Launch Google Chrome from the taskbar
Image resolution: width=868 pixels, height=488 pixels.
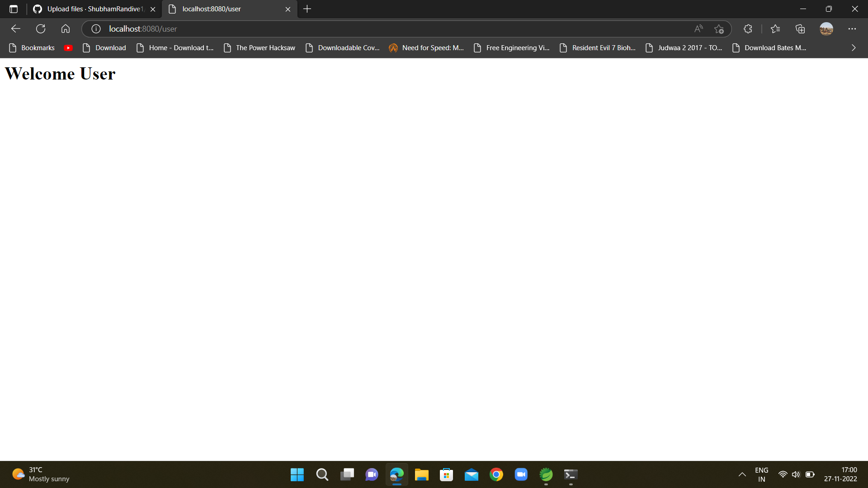tap(496, 474)
